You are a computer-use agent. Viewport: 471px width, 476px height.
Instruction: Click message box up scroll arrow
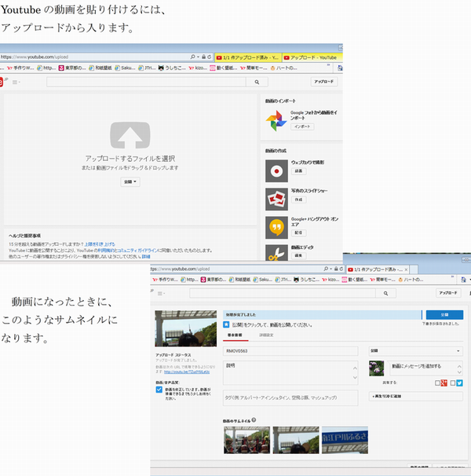(x=459, y=366)
